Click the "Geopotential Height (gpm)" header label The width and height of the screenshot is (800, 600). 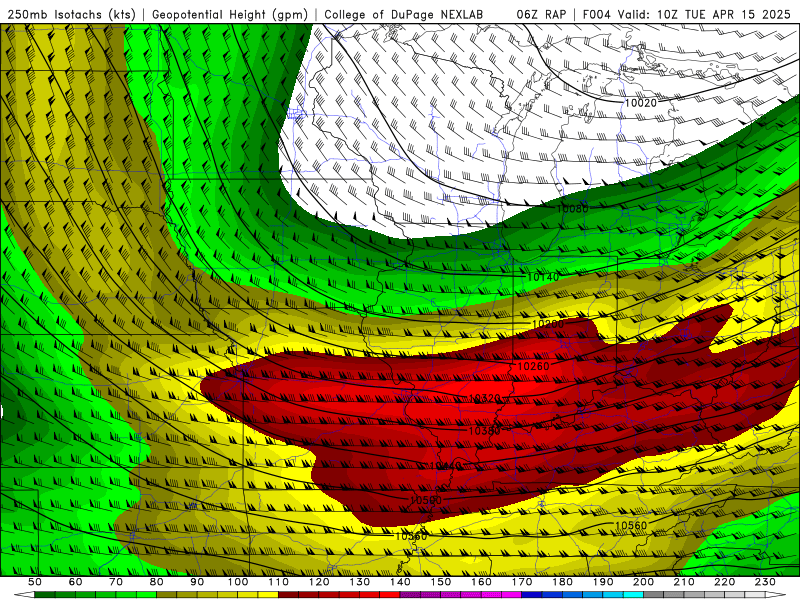(230, 14)
